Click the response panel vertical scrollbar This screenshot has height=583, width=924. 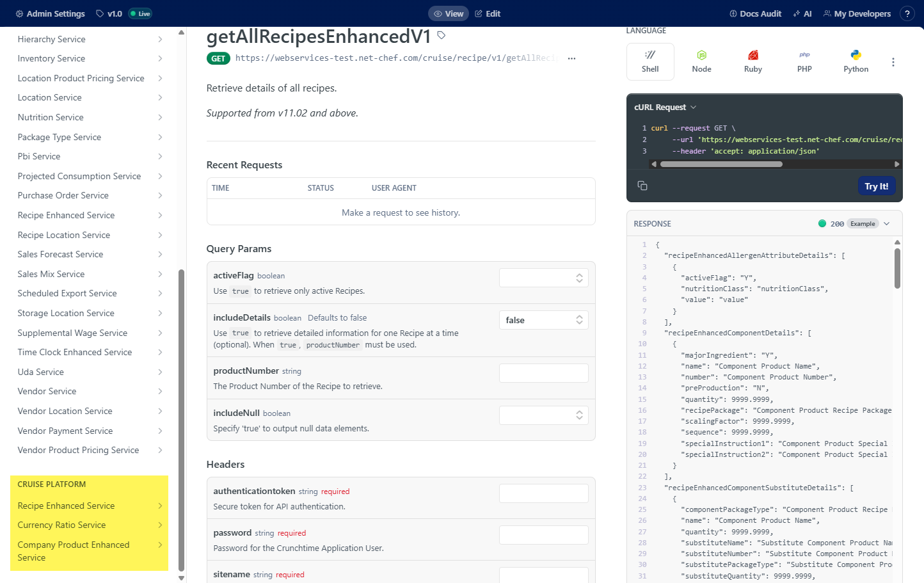(x=897, y=269)
